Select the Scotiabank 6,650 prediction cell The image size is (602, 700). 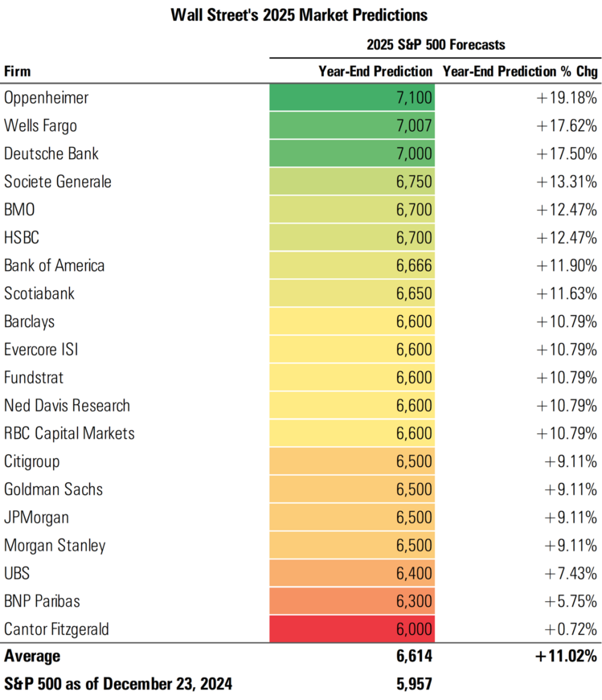pyautogui.click(x=351, y=294)
